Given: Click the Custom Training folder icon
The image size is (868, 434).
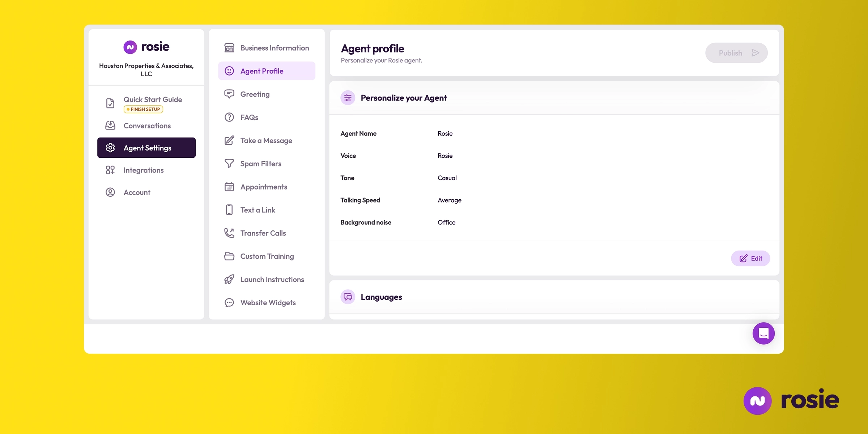Looking at the screenshot, I should click(229, 256).
